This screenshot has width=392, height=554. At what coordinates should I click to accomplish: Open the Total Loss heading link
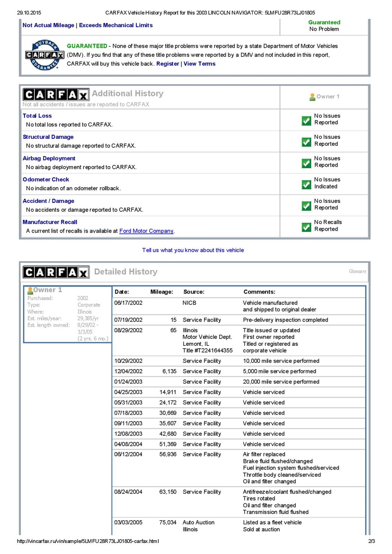tap(37, 116)
